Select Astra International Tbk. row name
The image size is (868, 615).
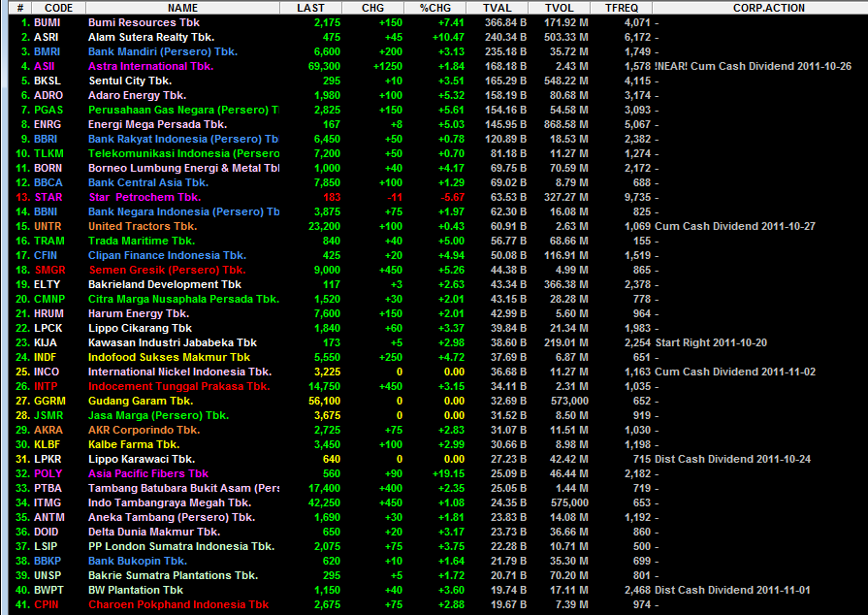[x=150, y=66]
